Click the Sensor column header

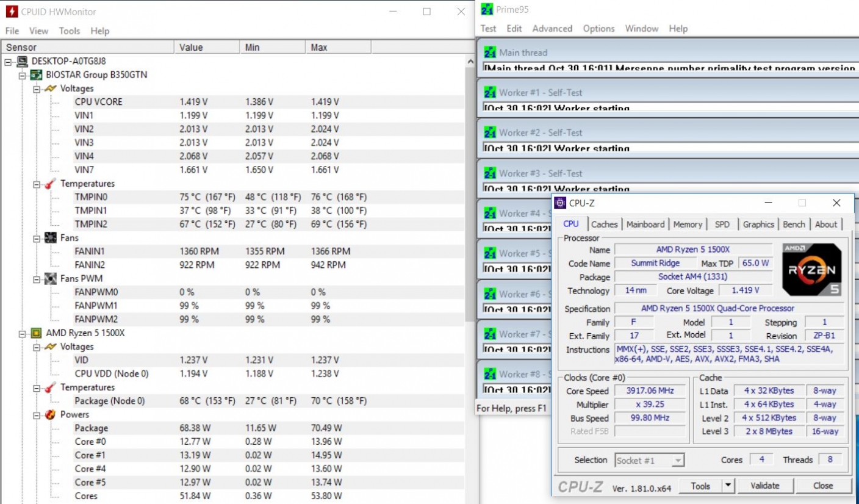tap(88, 47)
